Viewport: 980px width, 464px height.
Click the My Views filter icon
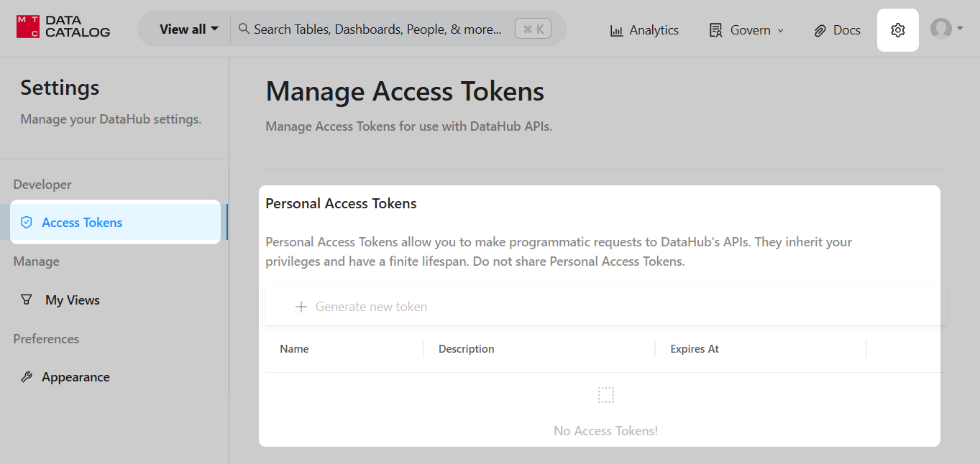tap(27, 300)
